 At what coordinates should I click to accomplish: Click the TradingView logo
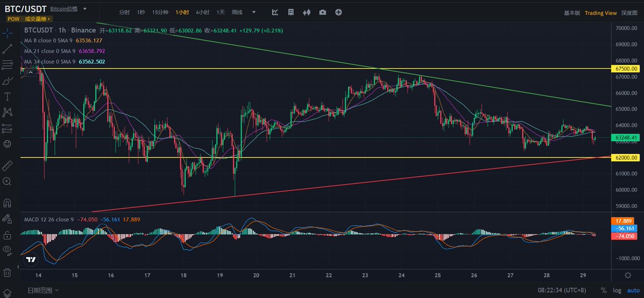pos(31,259)
